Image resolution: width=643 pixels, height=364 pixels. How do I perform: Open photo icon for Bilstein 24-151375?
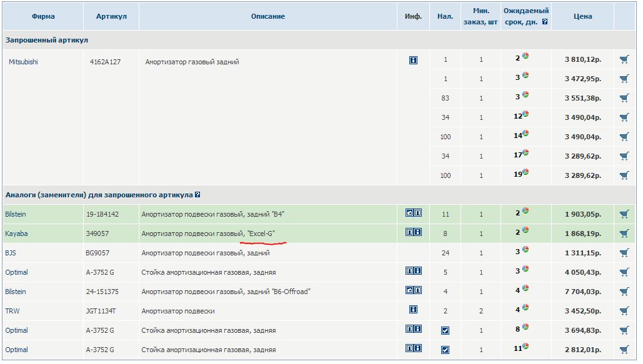409,291
